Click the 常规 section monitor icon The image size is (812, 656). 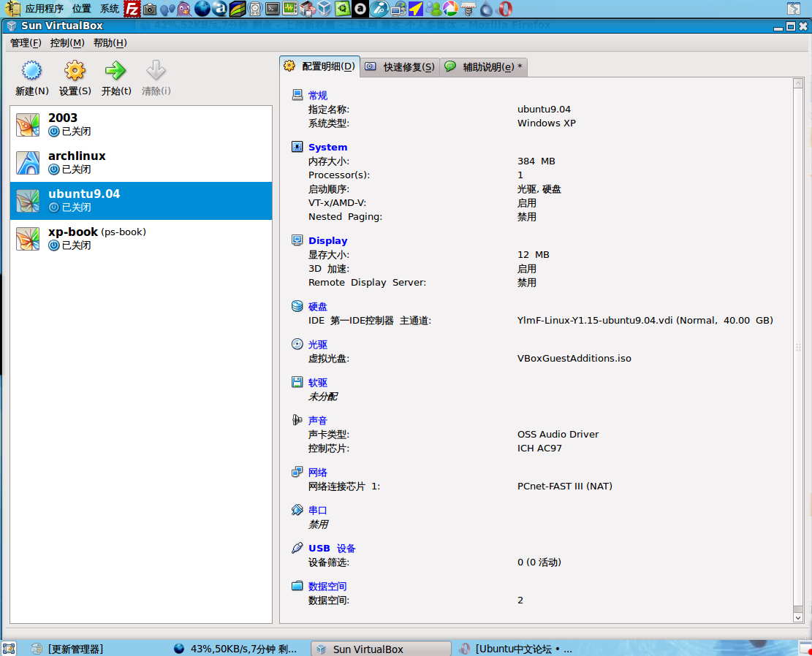point(297,95)
